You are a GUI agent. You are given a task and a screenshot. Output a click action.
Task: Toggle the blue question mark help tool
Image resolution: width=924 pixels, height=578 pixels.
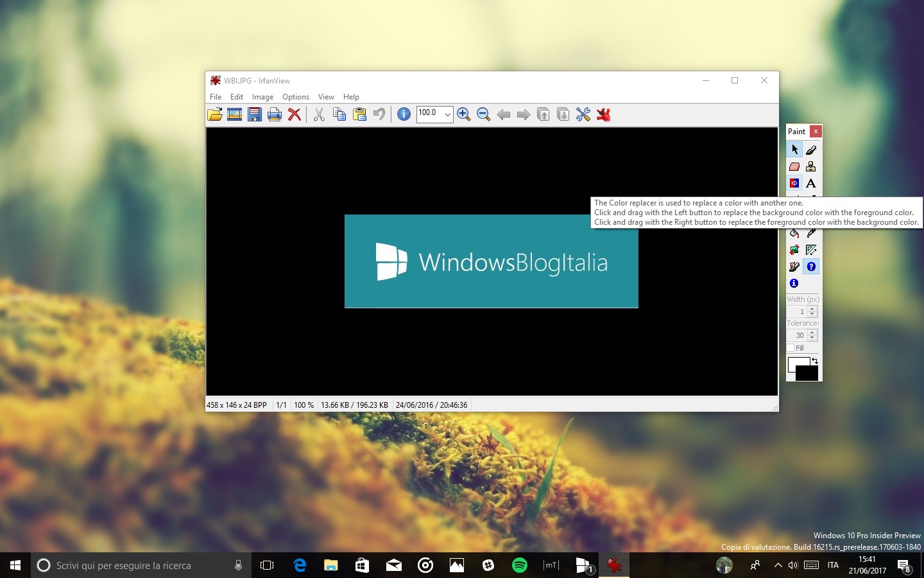point(811,267)
